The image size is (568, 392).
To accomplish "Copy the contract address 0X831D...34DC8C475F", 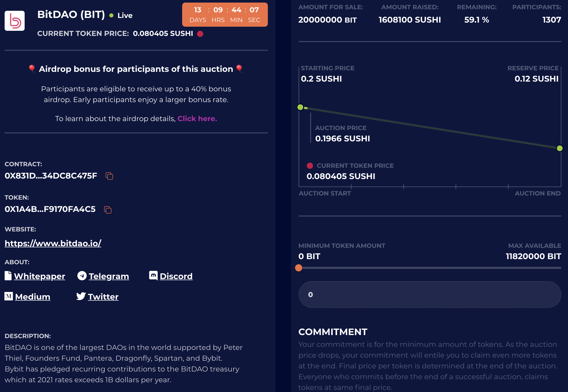I will 109,176.
